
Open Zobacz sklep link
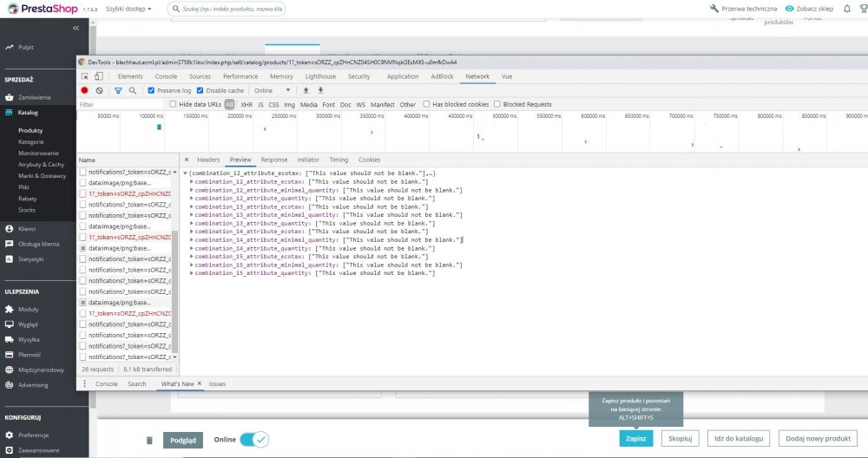coord(809,9)
